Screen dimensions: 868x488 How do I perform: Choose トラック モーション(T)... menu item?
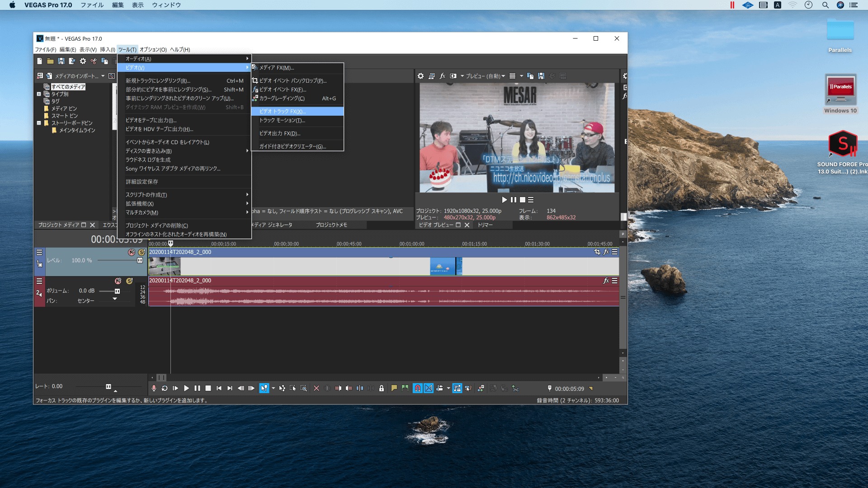pos(297,120)
